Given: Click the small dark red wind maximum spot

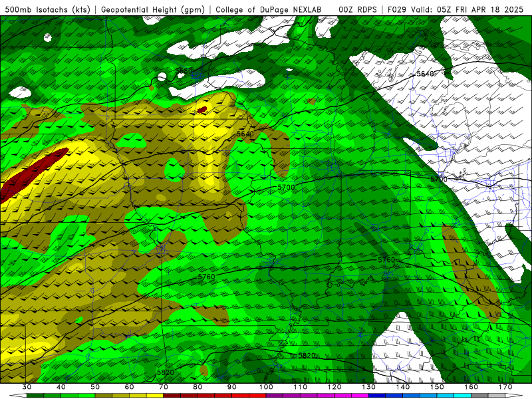Looking at the screenshot, I should point(202,110).
